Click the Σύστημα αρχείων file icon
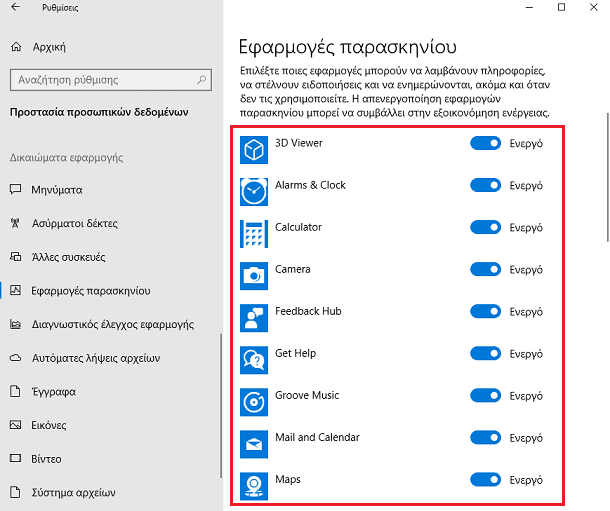 click(15, 492)
